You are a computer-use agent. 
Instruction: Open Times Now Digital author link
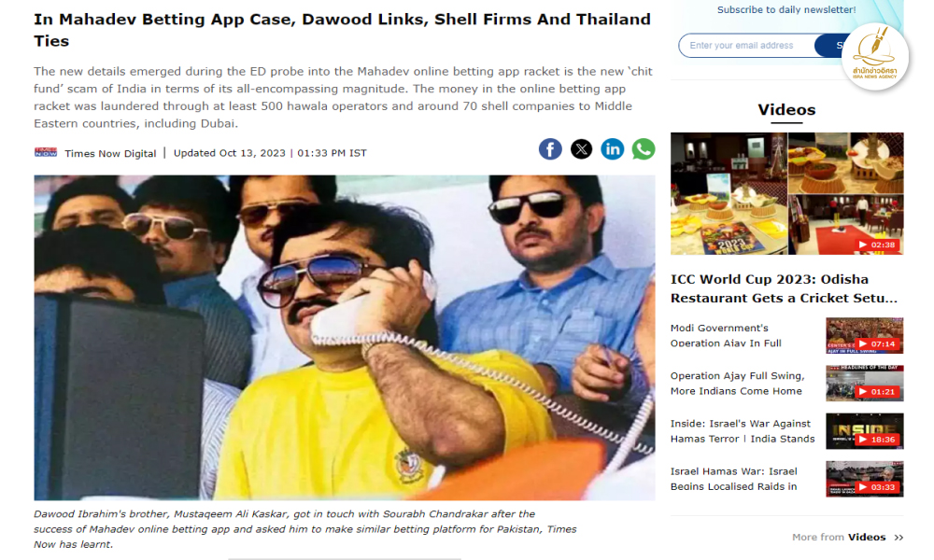[110, 153]
